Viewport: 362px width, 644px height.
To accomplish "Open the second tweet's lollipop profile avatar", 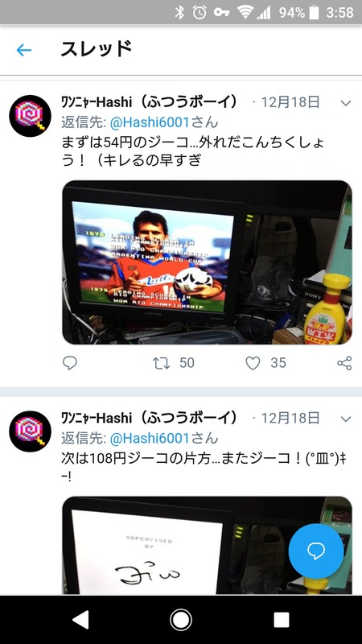I will click(x=30, y=431).
